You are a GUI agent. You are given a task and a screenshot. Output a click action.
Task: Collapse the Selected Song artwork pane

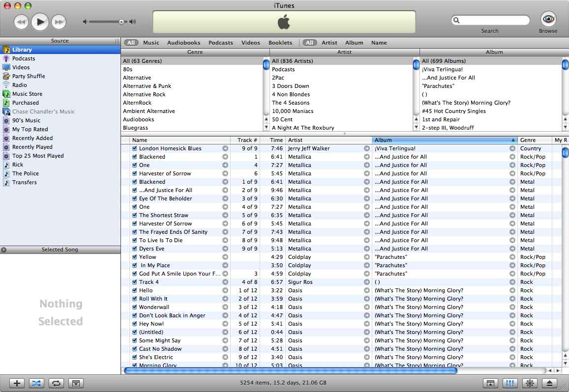click(3, 250)
